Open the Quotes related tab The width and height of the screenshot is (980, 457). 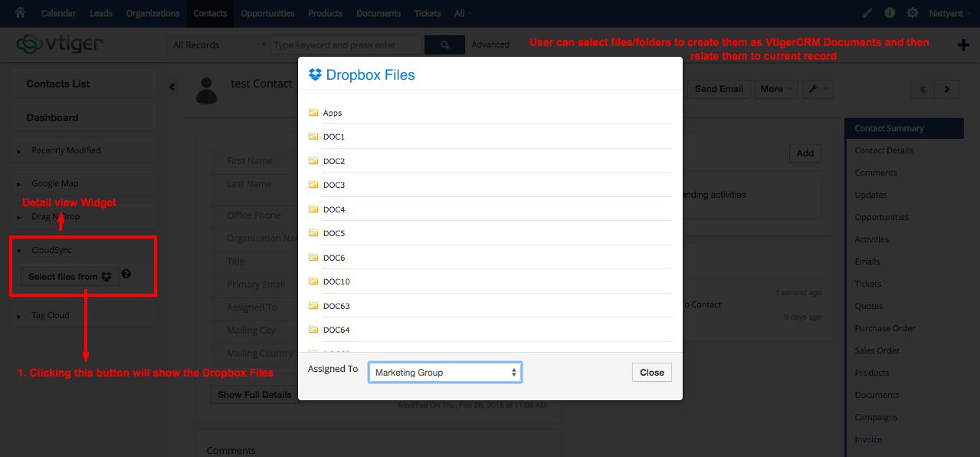point(869,306)
